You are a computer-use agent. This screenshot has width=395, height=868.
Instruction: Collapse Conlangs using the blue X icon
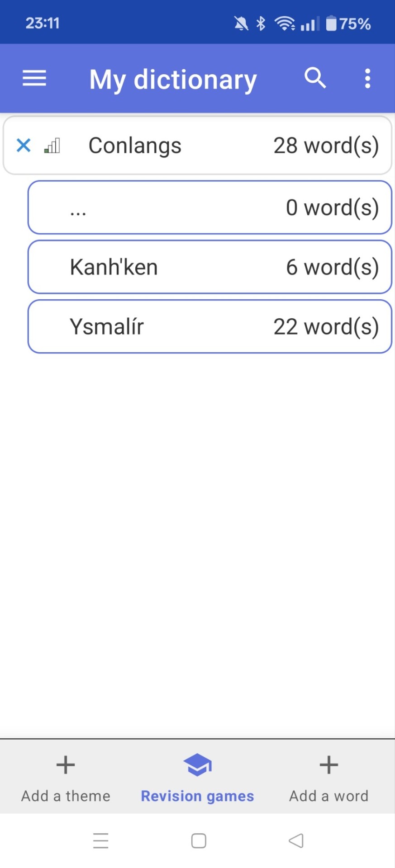click(x=24, y=146)
